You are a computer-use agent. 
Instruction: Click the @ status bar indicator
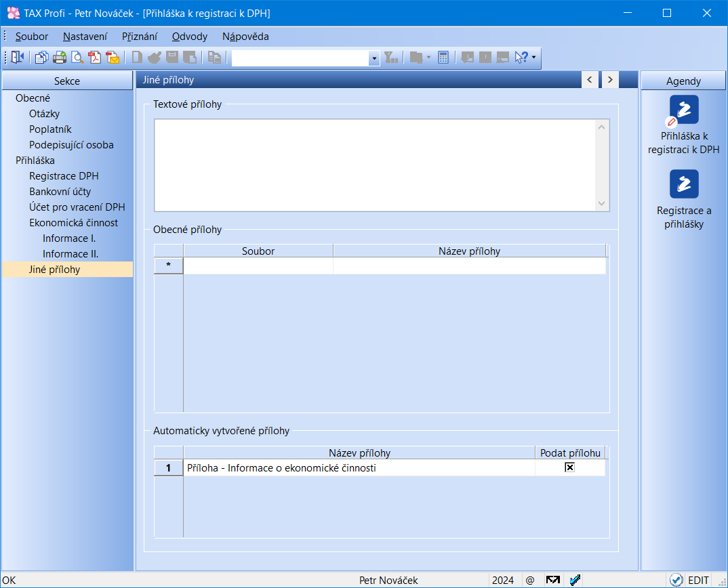point(530,580)
